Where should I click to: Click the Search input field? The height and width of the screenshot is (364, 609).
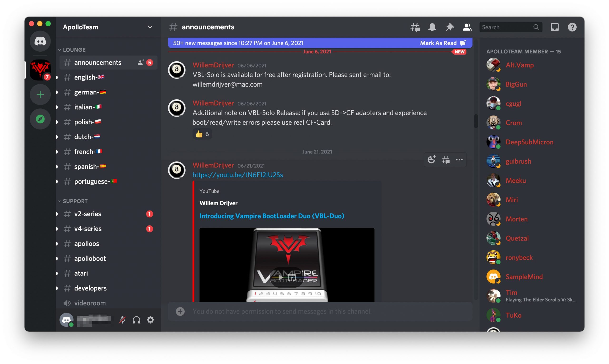click(x=505, y=27)
